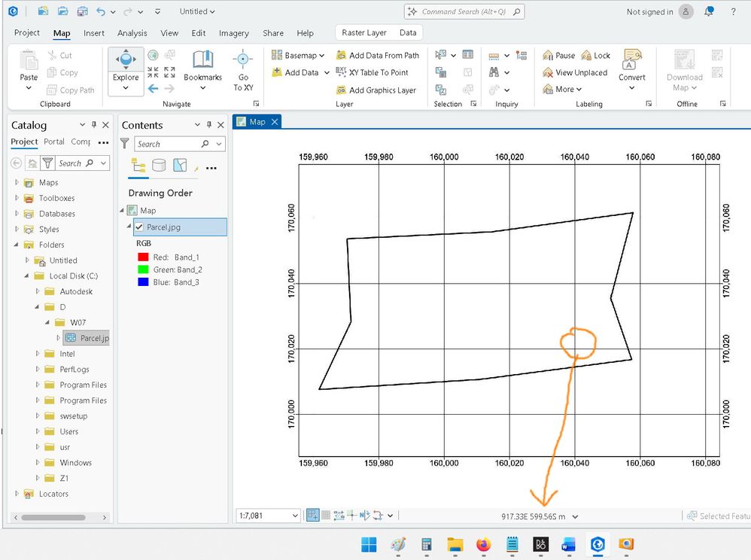Toggle Lock labels option

click(x=595, y=55)
